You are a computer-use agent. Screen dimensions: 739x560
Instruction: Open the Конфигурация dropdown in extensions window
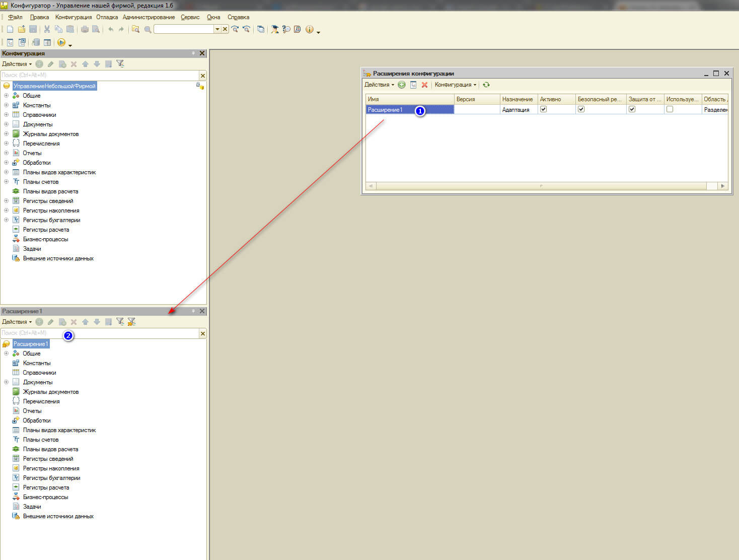(455, 85)
